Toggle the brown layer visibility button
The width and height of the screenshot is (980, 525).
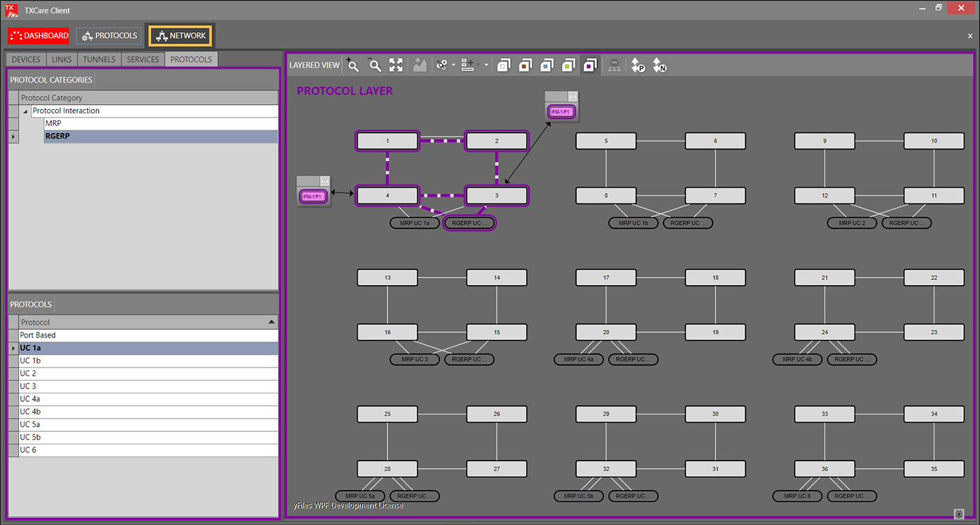[x=525, y=65]
